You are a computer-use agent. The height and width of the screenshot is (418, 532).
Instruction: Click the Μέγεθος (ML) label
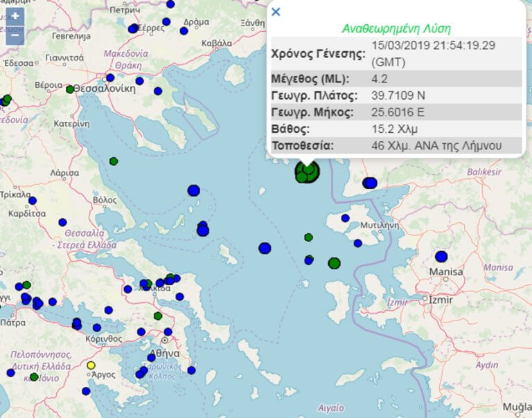(310, 79)
